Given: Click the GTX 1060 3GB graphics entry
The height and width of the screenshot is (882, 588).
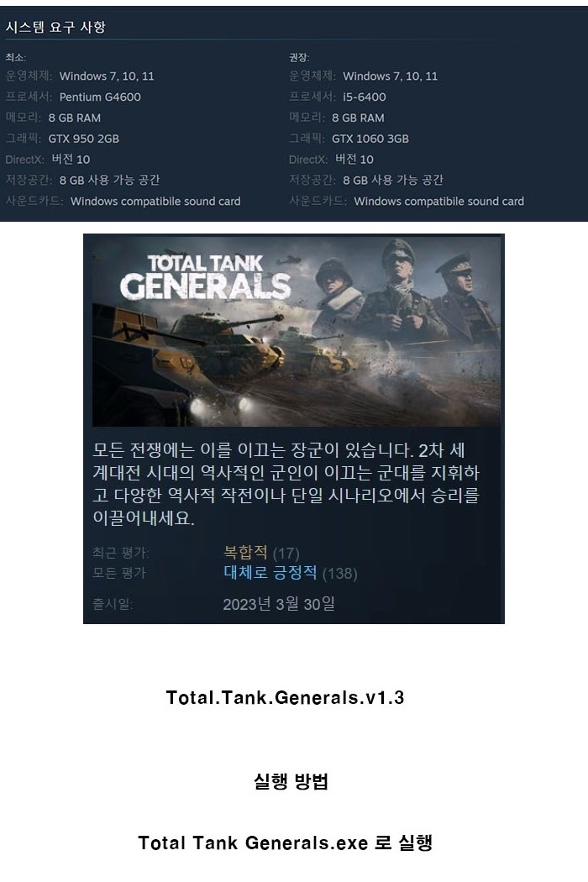Looking at the screenshot, I should point(370,139).
